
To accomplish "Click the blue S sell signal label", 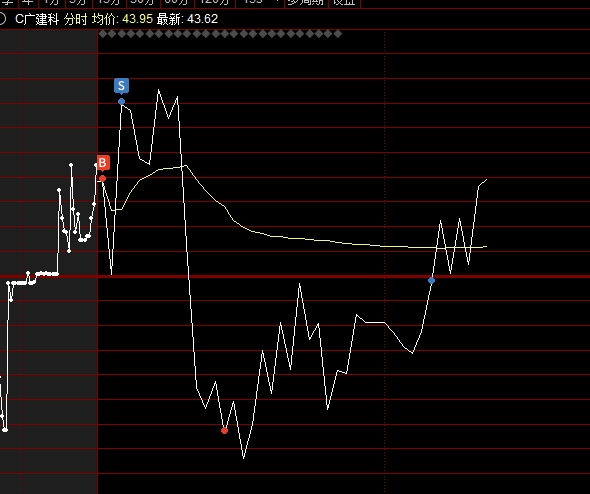I will tap(121, 86).
